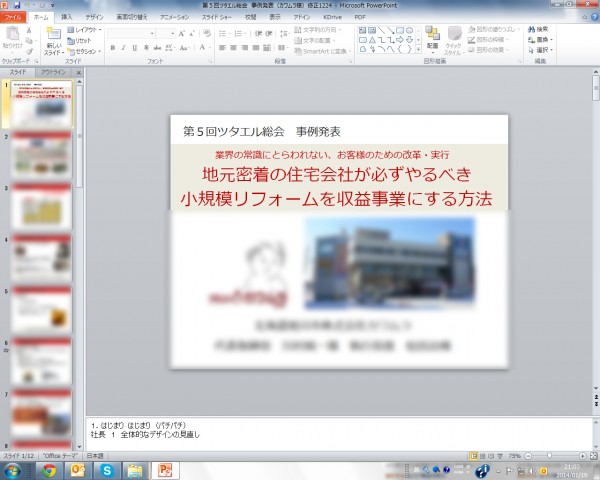Switch to Animations (アニメーション) tab

pos(174,17)
